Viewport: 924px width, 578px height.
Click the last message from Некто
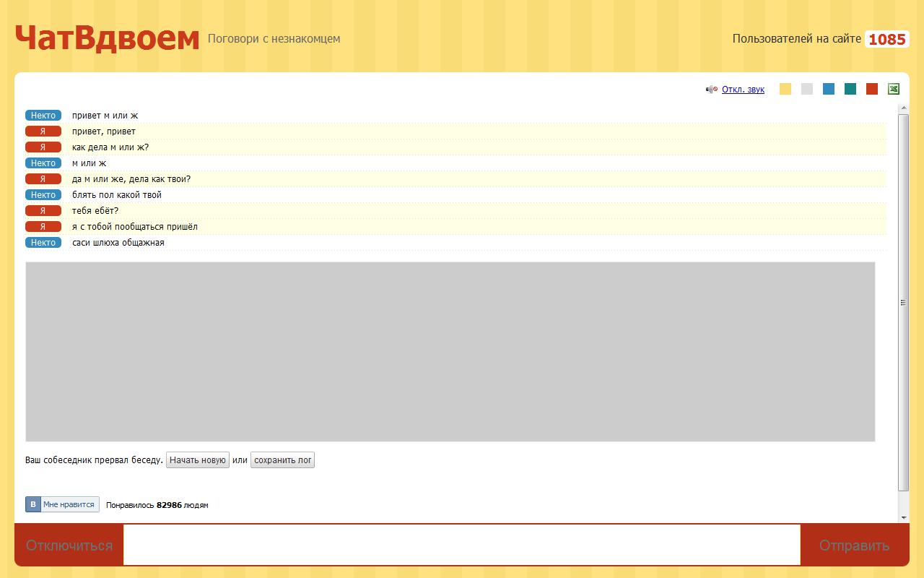118,243
